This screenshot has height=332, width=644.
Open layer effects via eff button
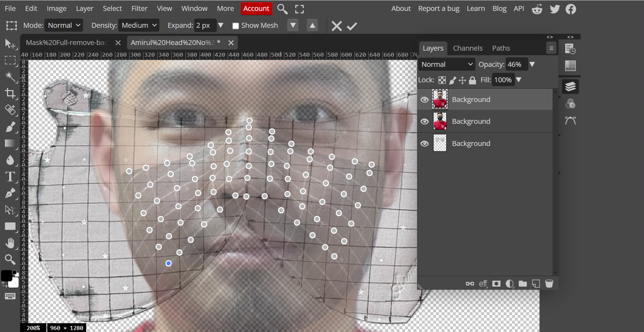[x=483, y=283]
